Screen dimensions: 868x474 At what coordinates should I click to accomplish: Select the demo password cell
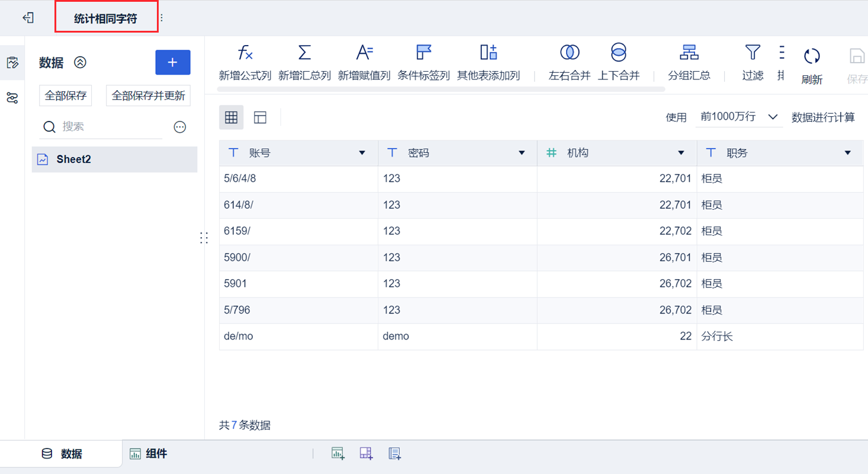[458, 336]
